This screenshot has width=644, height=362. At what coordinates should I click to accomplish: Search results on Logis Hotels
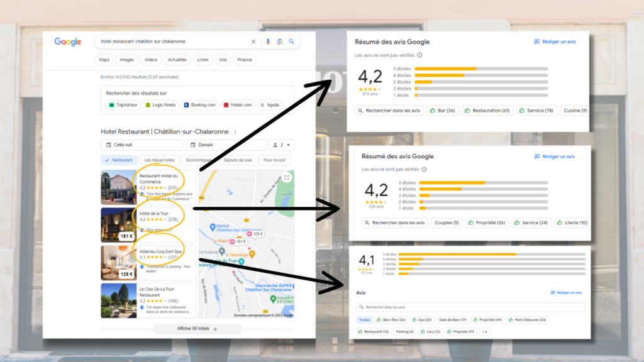click(x=160, y=105)
